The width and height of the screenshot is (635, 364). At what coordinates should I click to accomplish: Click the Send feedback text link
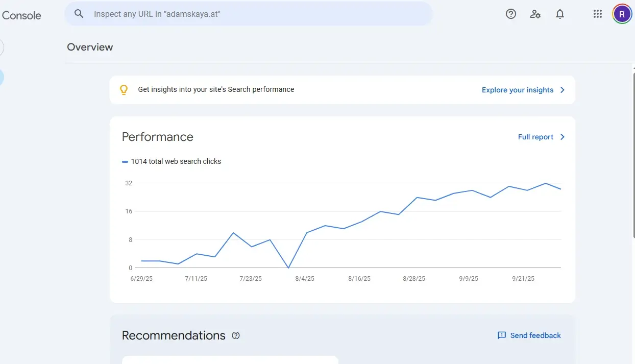coord(535,335)
